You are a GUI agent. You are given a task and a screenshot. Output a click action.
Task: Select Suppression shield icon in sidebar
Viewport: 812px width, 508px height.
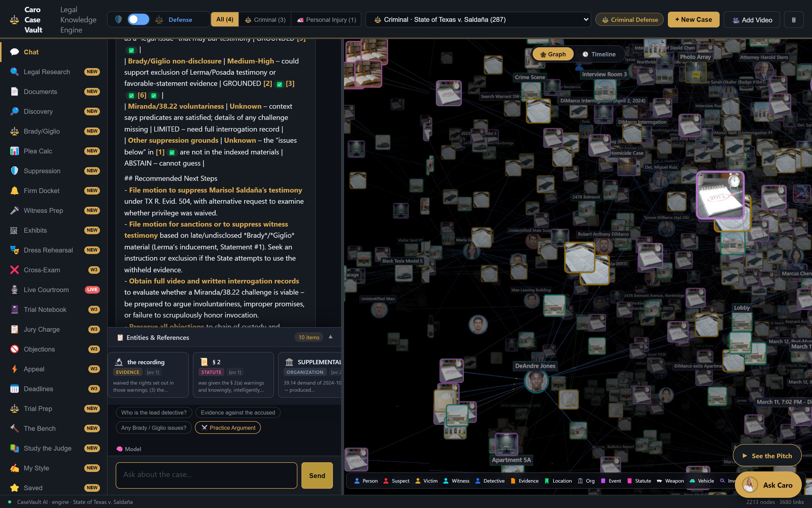14,171
